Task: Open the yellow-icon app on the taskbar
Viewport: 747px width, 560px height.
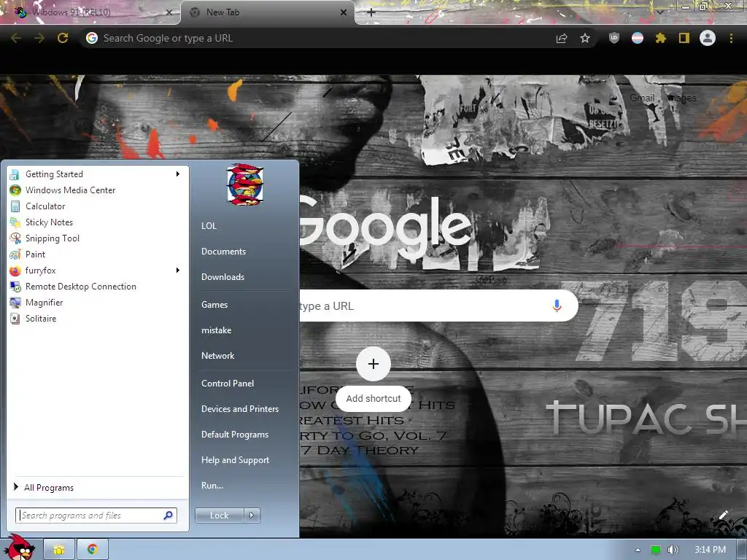Action: 59,550
